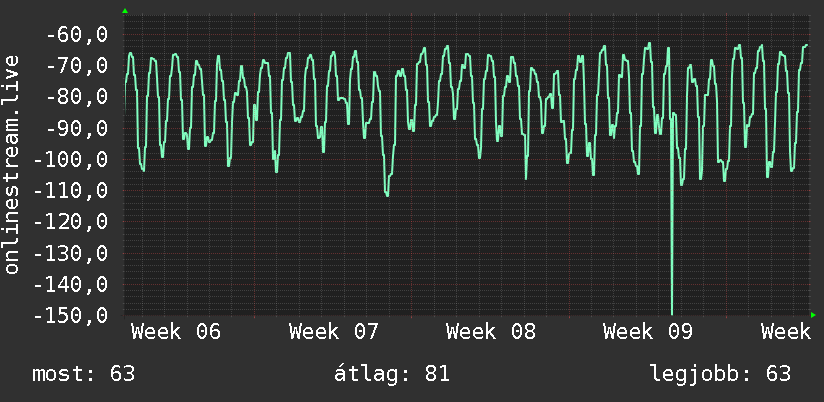The image size is (824, 402).
Task: Click the -130,0 y-axis value
Action: click(x=70, y=254)
